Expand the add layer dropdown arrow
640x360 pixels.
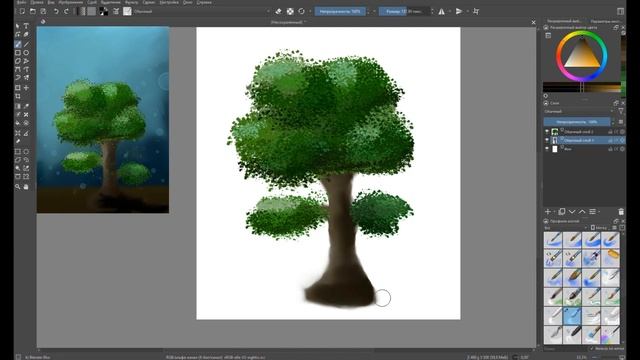(554, 211)
